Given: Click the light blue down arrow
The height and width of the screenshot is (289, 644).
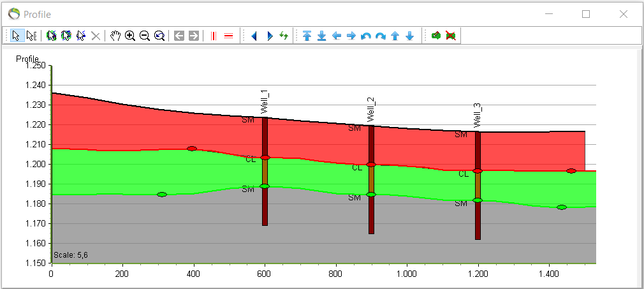Looking at the screenshot, I should (x=409, y=36).
